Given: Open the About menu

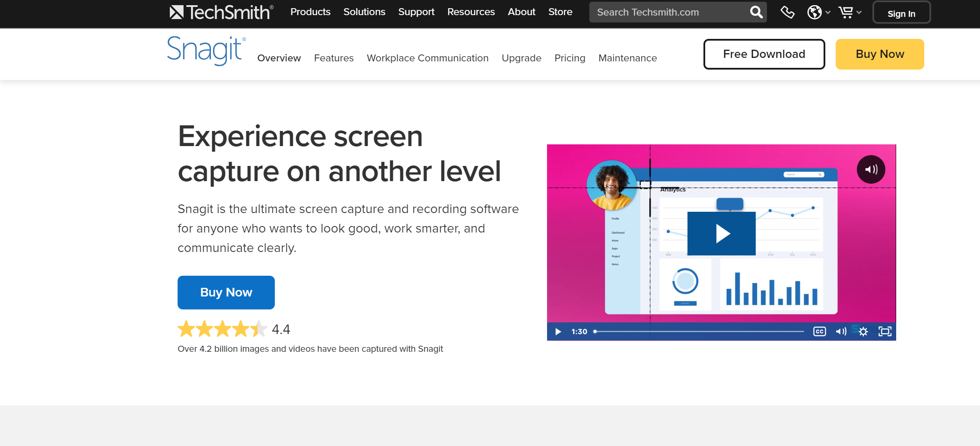Looking at the screenshot, I should pyautogui.click(x=522, y=12).
